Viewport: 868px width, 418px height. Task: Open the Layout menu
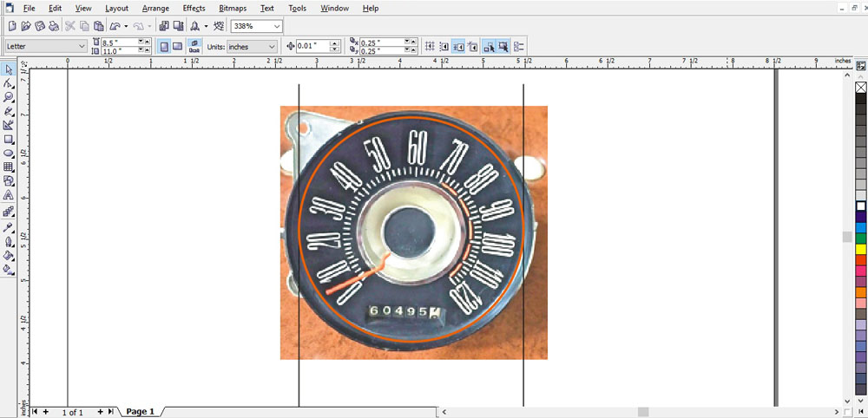(117, 9)
